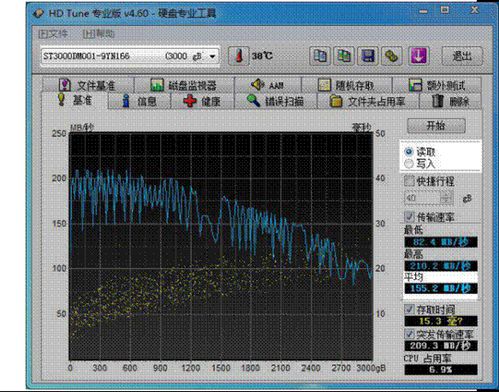Click the copy screenshot icon
Viewport: 499px width, 392px height.
344,56
